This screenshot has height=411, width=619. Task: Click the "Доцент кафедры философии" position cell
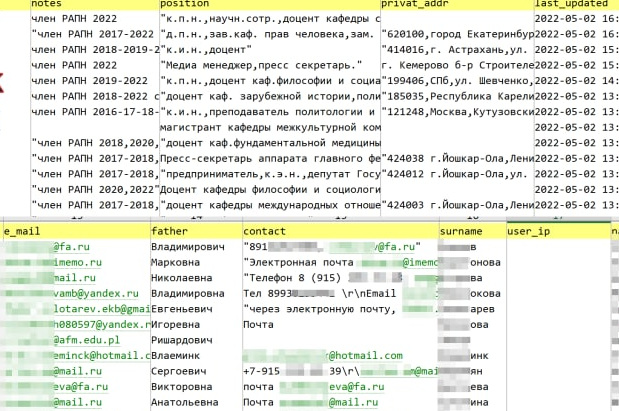point(268,189)
